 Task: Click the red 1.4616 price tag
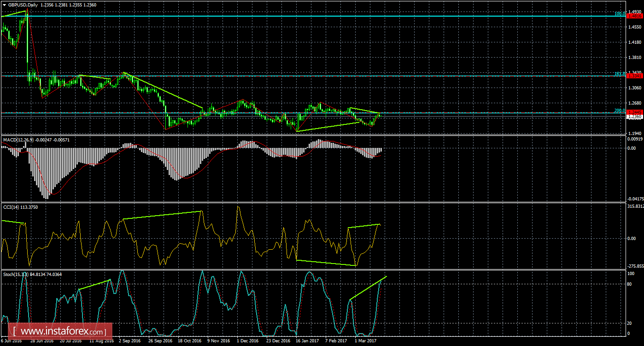click(634, 15)
